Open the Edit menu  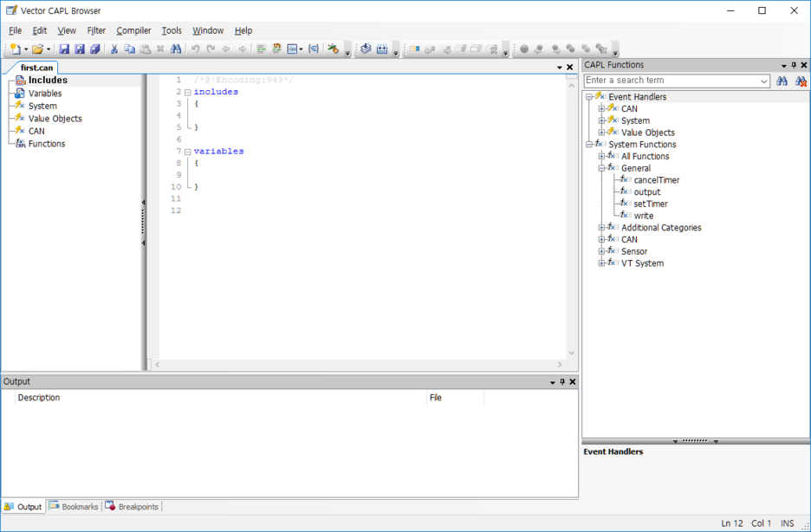pos(40,30)
